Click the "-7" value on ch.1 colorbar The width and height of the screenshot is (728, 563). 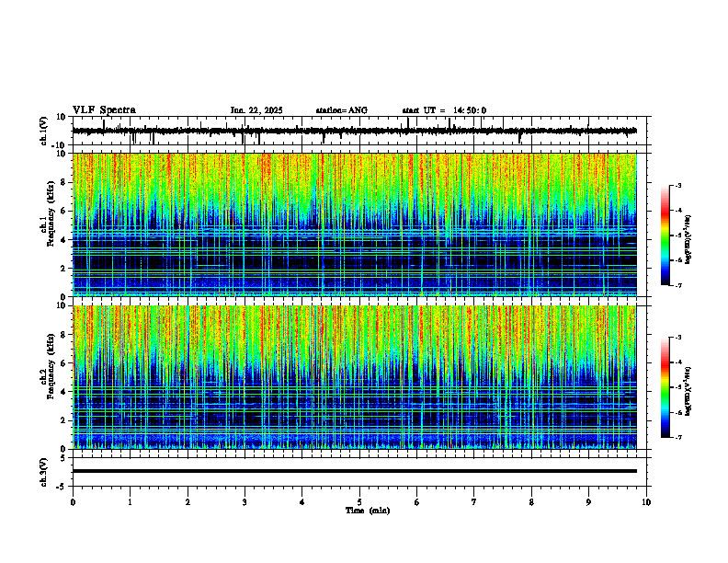pyautogui.click(x=677, y=285)
